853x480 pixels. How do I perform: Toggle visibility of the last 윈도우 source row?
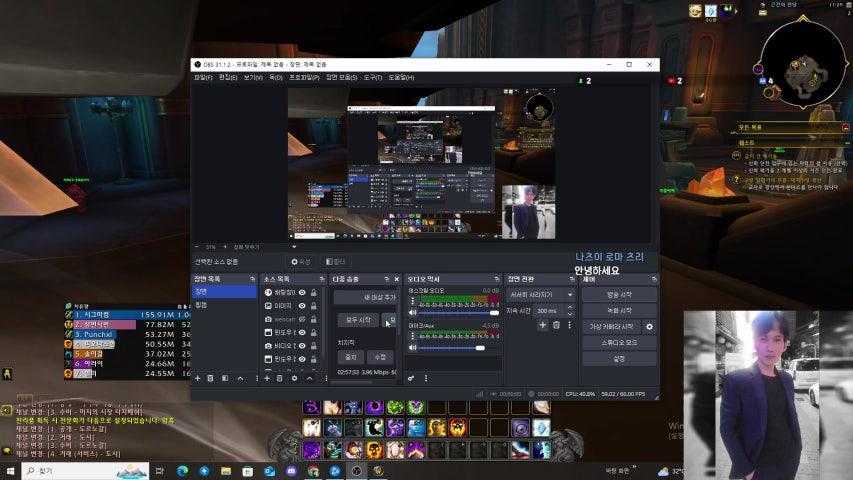point(302,359)
